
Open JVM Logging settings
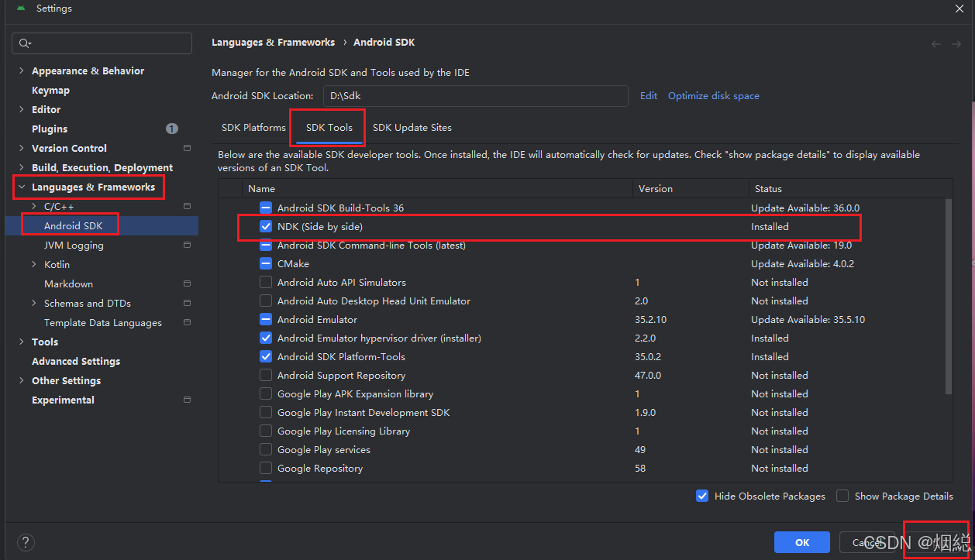pyautogui.click(x=74, y=245)
